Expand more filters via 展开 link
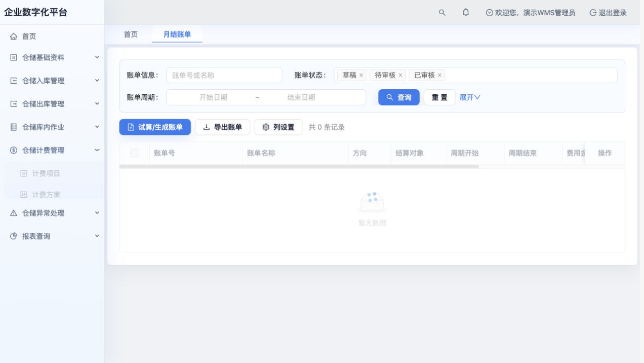 point(470,97)
